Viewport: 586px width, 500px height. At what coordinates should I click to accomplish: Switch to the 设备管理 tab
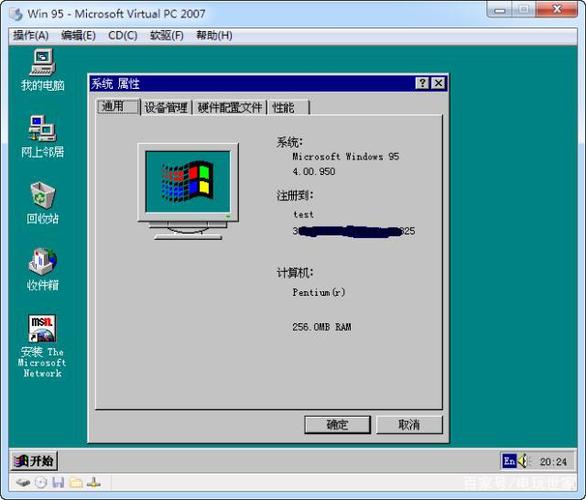click(x=166, y=108)
